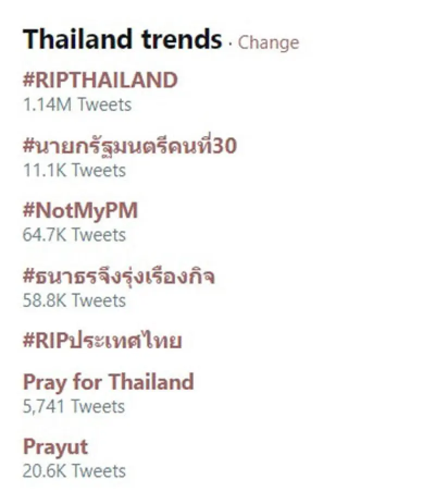The image size is (435, 504).
Task: Click the 11.1K Tweets count
Action: (74, 170)
